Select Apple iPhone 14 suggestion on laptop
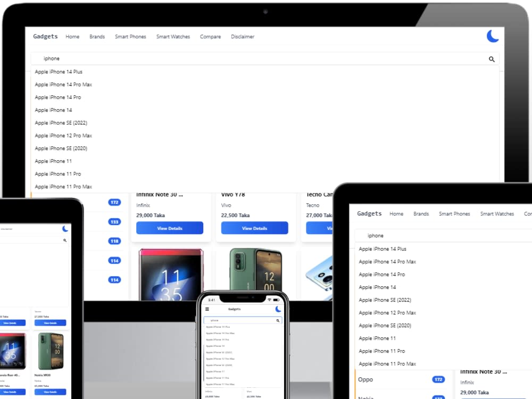This screenshot has height=399, width=532. pyautogui.click(x=53, y=110)
